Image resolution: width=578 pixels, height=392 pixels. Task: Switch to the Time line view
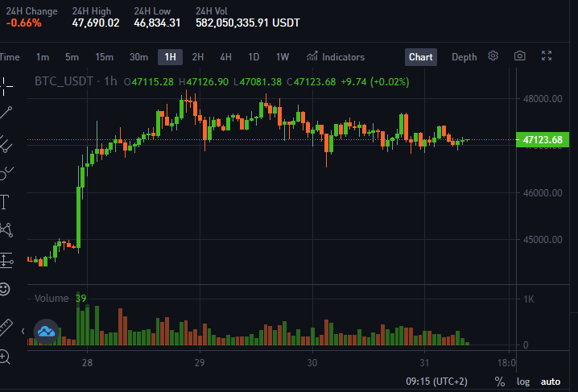[10, 57]
